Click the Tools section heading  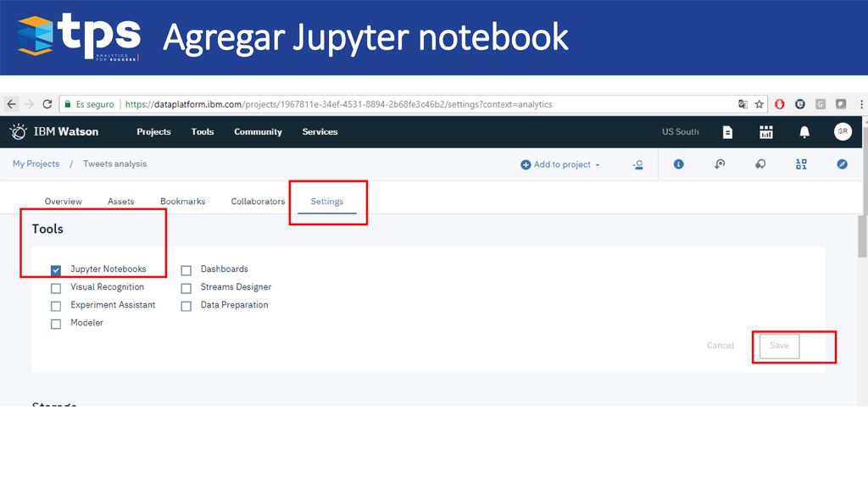(x=47, y=229)
